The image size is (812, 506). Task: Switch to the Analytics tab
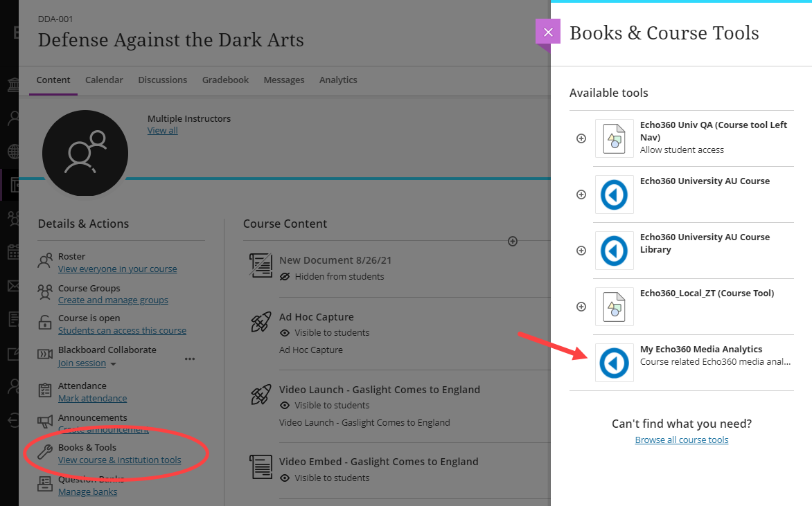pyautogui.click(x=338, y=80)
